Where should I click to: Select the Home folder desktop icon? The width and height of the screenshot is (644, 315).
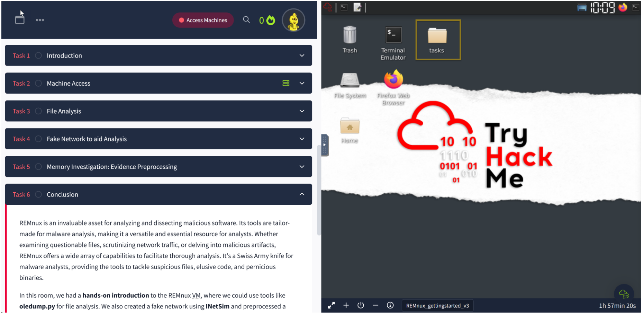coord(350,131)
